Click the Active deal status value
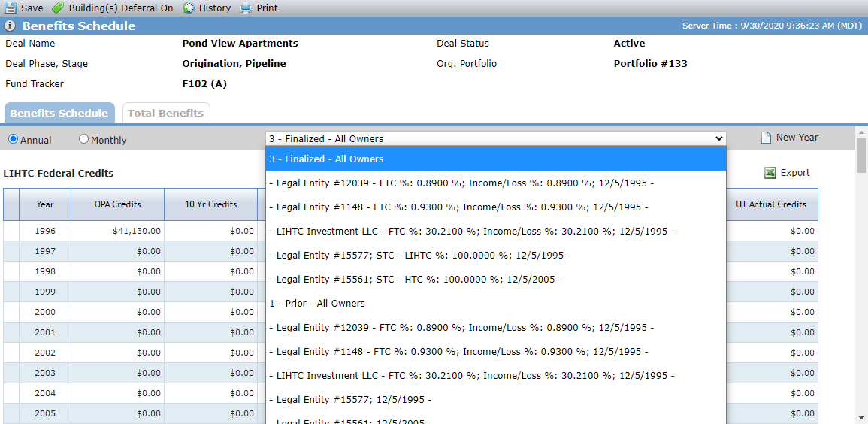Viewport: 868px width, 424px height. [630, 43]
